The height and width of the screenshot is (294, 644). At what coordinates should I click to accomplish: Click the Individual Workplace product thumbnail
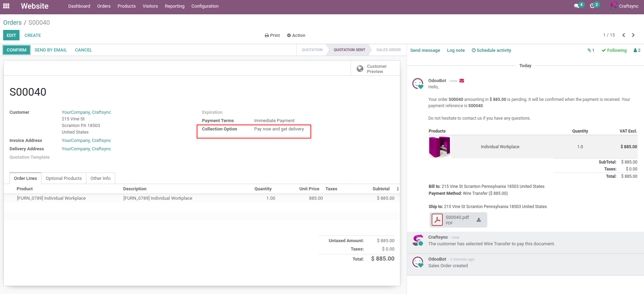tap(440, 147)
